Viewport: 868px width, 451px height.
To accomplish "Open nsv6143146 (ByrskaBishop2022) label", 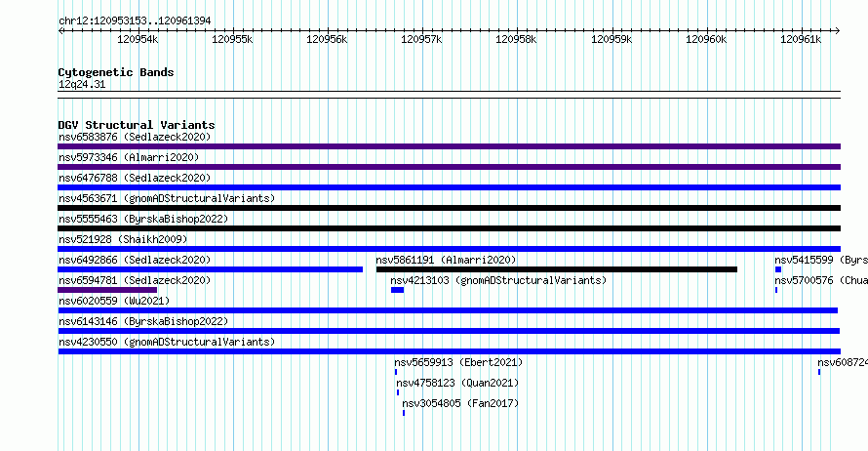I will [x=143, y=321].
